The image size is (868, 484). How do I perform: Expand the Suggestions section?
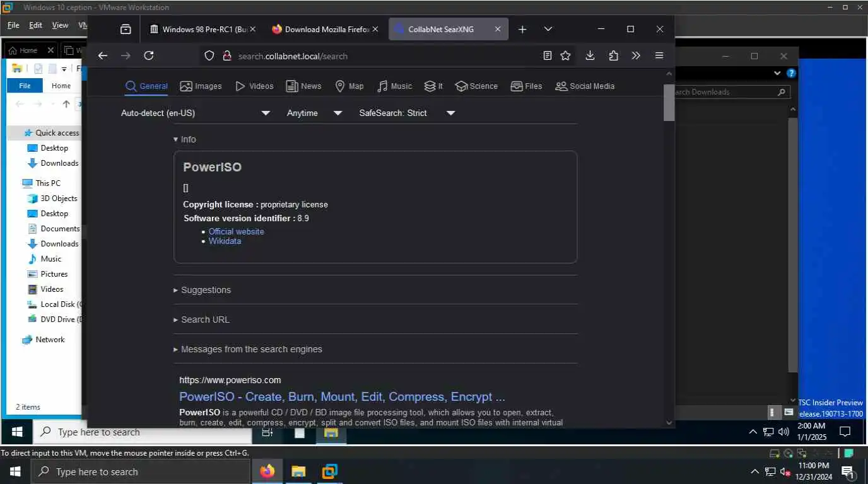(x=202, y=290)
